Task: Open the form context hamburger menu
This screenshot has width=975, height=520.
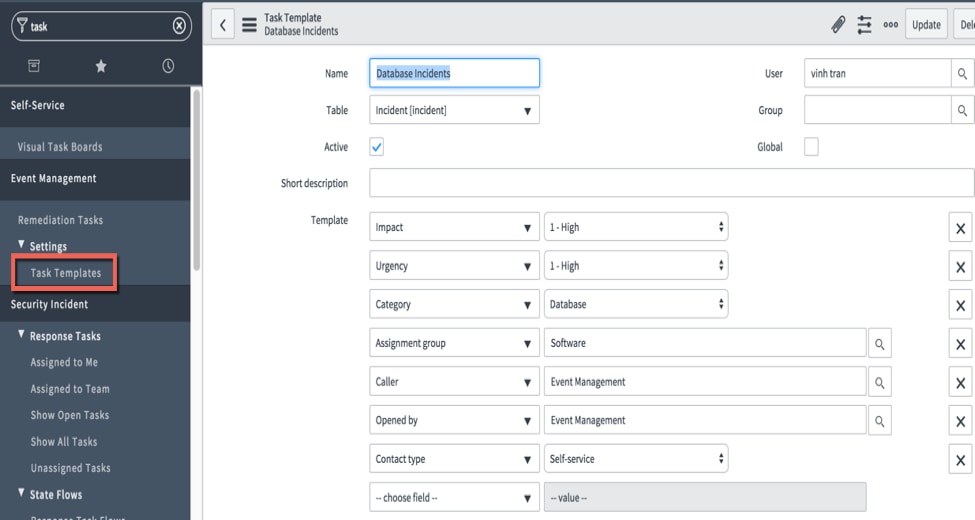Action: (249, 25)
